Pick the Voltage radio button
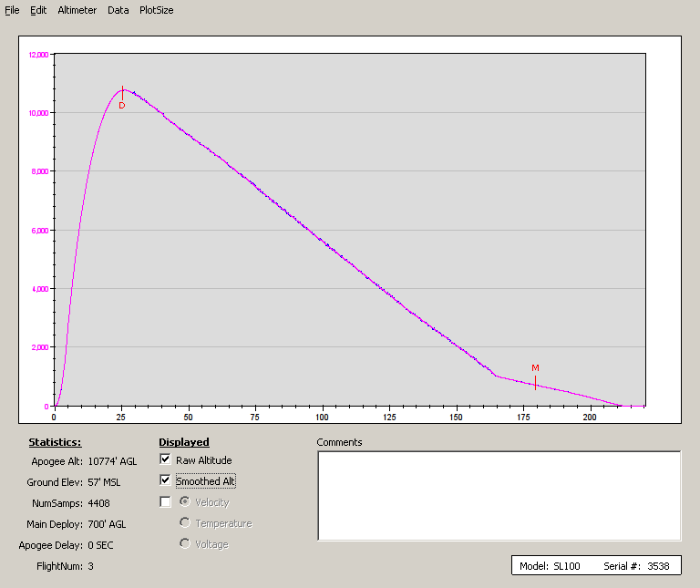Screen dimensions: 700x588 (x=185, y=543)
